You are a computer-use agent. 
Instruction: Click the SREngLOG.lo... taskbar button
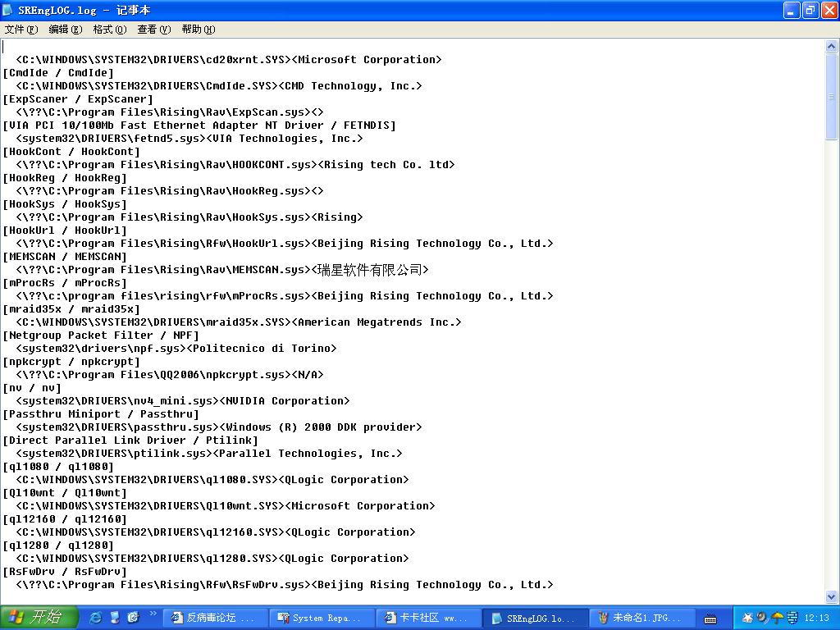tap(536, 619)
